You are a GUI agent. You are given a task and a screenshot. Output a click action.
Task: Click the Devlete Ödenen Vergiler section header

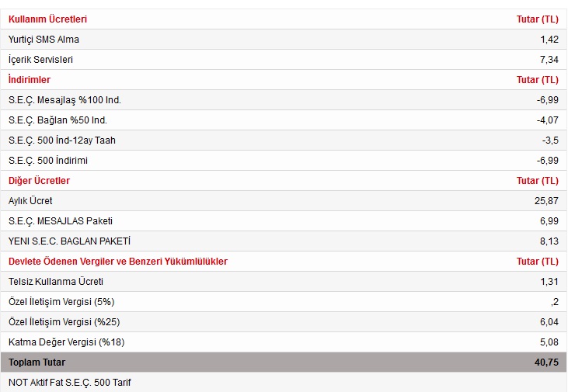point(118,261)
